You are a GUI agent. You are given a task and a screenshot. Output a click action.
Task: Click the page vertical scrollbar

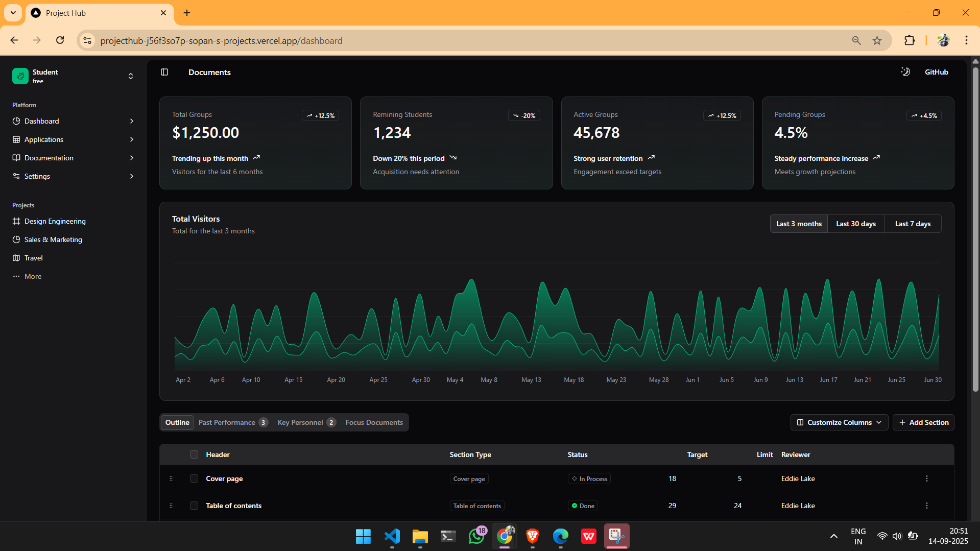(x=975, y=229)
